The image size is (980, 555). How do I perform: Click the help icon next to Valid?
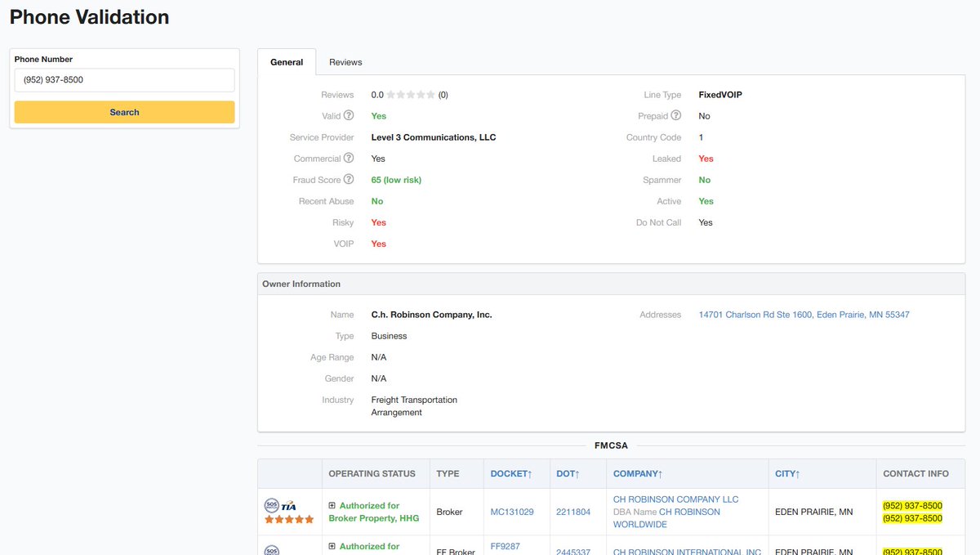[x=349, y=116]
